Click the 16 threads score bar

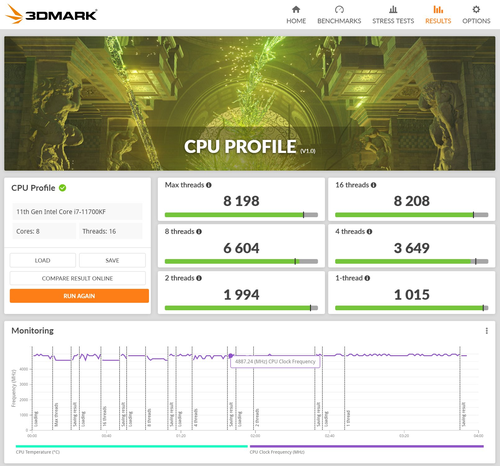click(412, 215)
